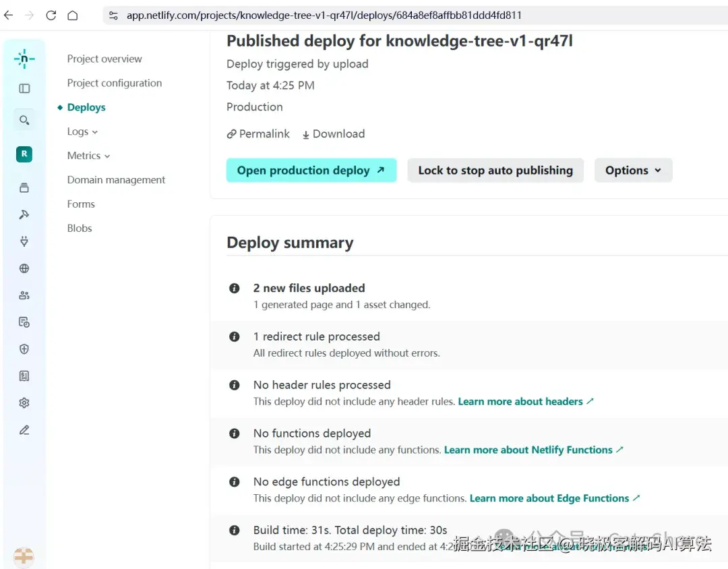Open the members people icon
728x569 pixels.
(x=24, y=295)
